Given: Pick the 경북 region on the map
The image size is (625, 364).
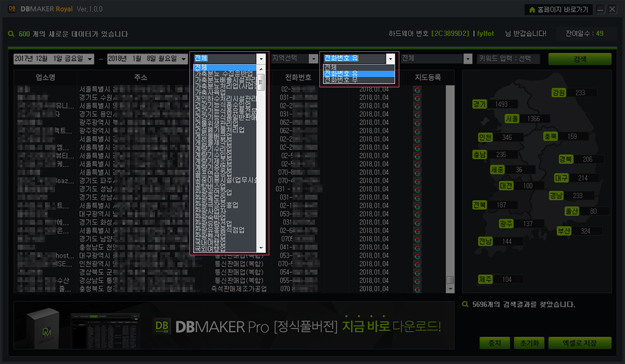Looking at the screenshot, I should (x=566, y=159).
